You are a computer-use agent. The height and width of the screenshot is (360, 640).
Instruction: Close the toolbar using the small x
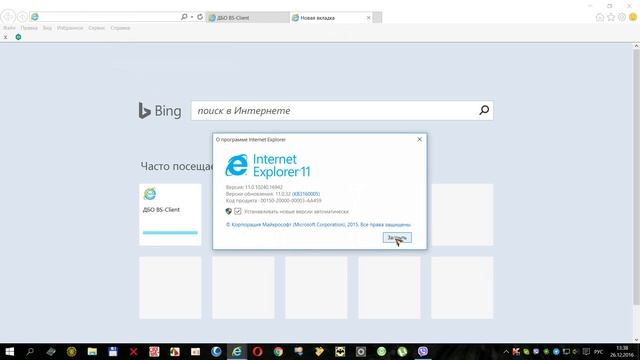[5, 37]
